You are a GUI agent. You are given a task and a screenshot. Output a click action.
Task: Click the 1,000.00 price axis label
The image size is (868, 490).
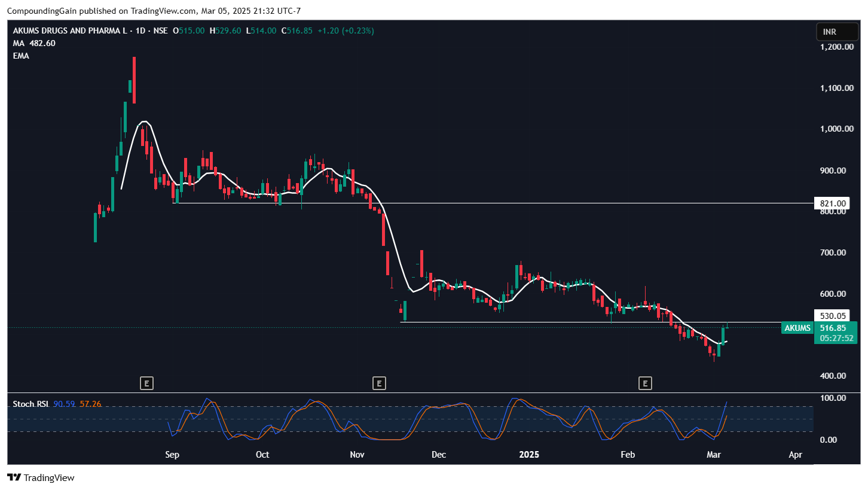(x=836, y=129)
